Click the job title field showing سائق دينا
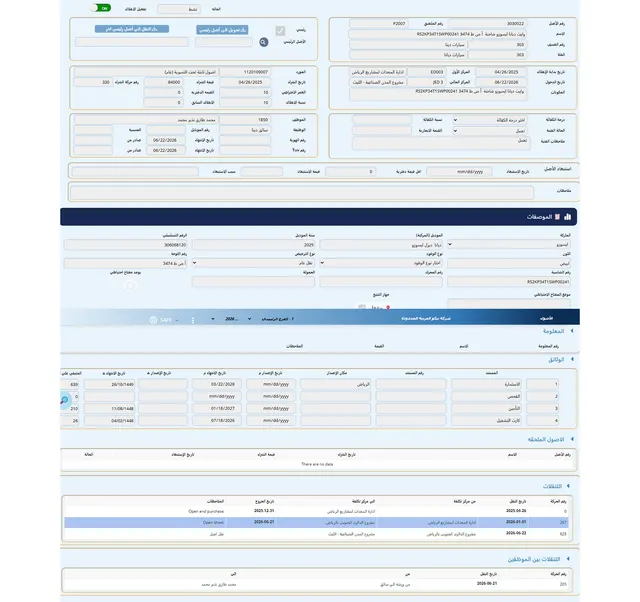 [245, 130]
